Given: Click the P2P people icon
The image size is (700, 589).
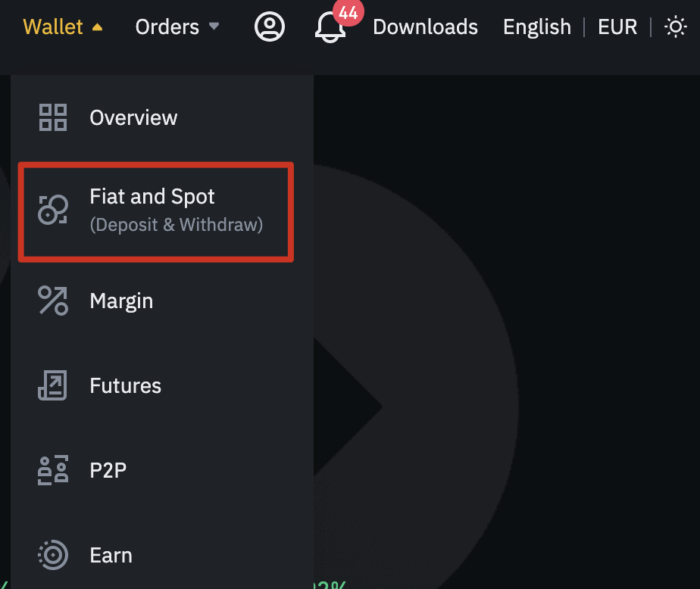Looking at the screenshot, I should (53, 470).
